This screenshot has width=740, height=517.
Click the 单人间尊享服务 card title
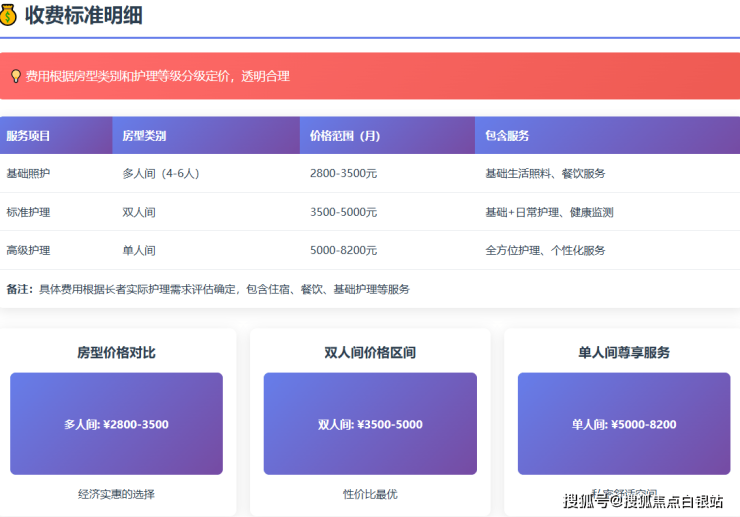click(624, 353)
